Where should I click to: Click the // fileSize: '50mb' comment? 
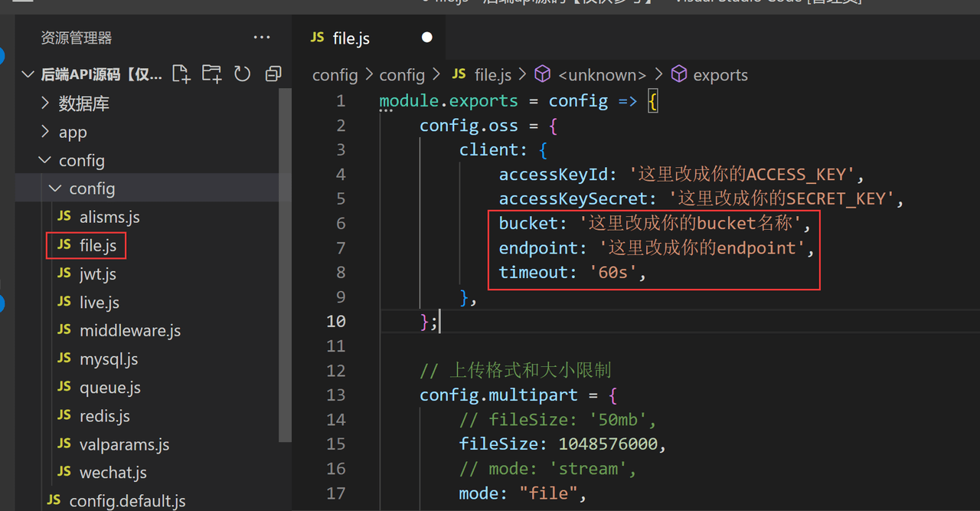(558, 419)
